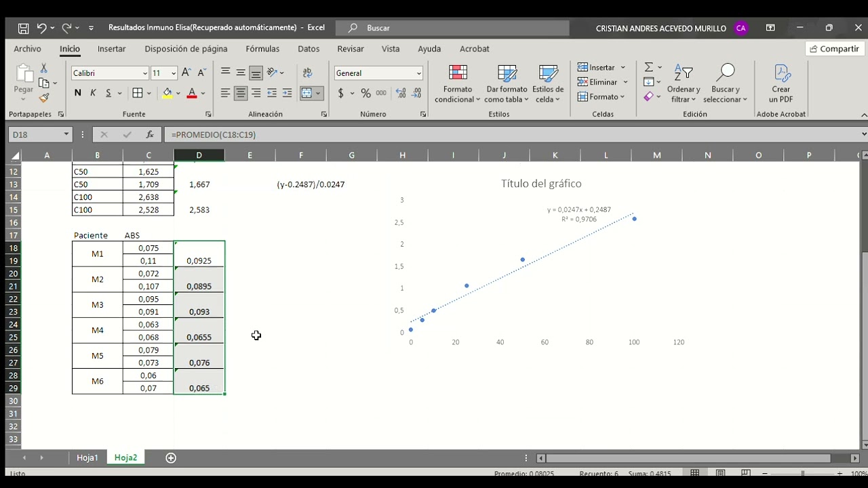Image resolution: width=868 pixels, height=488 pixels.
Task: Toggle middle vertical alignment
Action: (x=241, y=73)
